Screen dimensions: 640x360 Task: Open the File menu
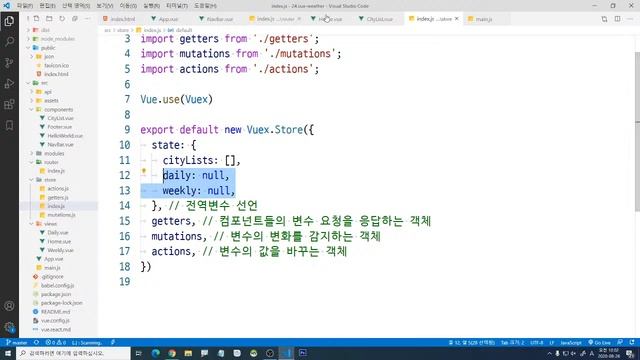pyautogui.click(x=25, y=6)
